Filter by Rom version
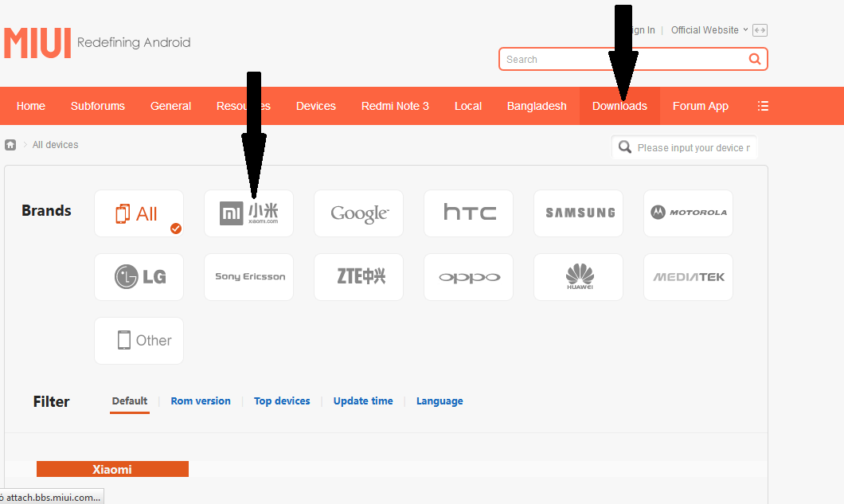Viewport: 844px width, 504px height. tap(200, 401)
